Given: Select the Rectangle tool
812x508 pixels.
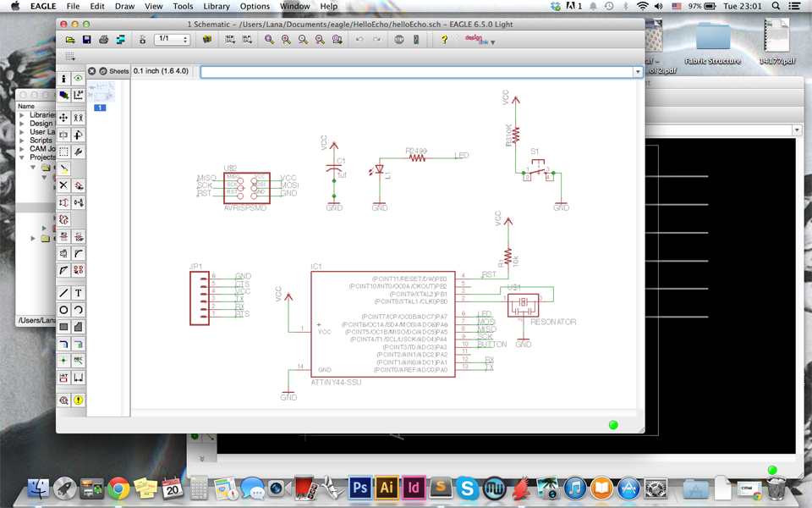Looking at the screenshot, I should tap(63, 327).
